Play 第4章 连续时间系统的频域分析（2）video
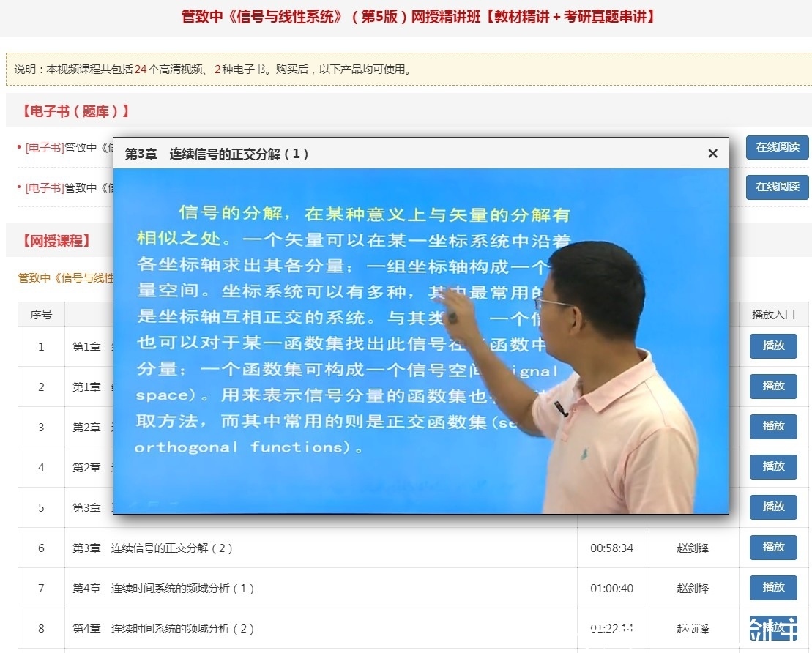The height and width of the screenshot is (653, 812). [x=772, y=628]
